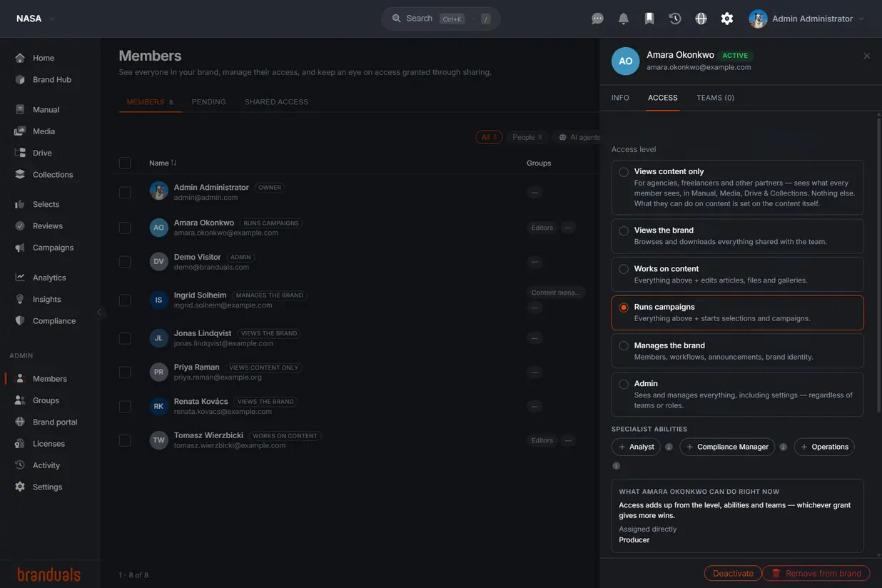
Task: Filter members list by All
Action: [x=489, y=137]
